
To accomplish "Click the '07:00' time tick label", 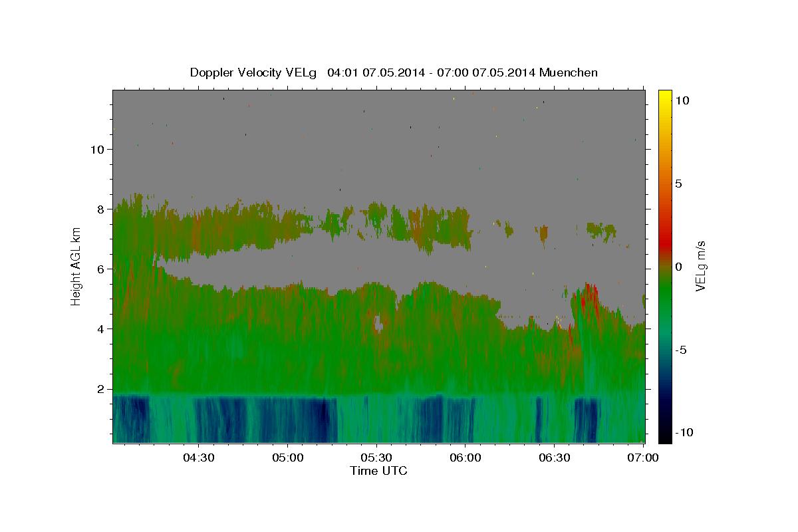I will pos(644,458).
